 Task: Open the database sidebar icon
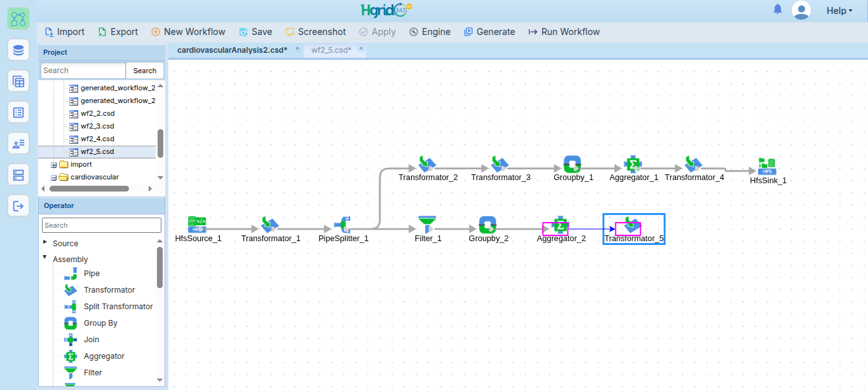pos(18,50)
